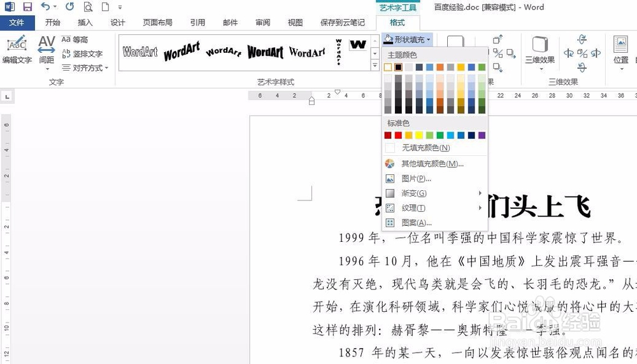Open Print Preview from quick access toolbar

pyautogui.click(x=88, y=6)
